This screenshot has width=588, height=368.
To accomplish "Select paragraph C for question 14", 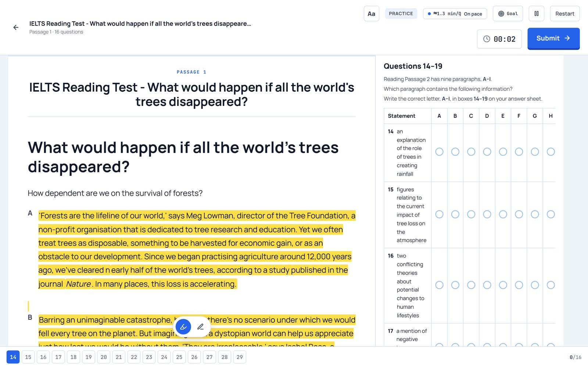I will [x=471, y=152].
